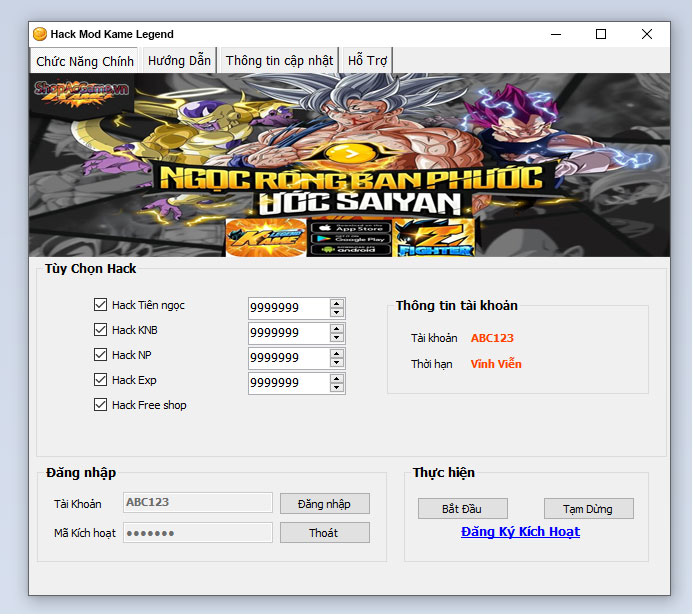
Task: Click the ShopAcGame.vn logo in banner
Action: tap(81, 94)
